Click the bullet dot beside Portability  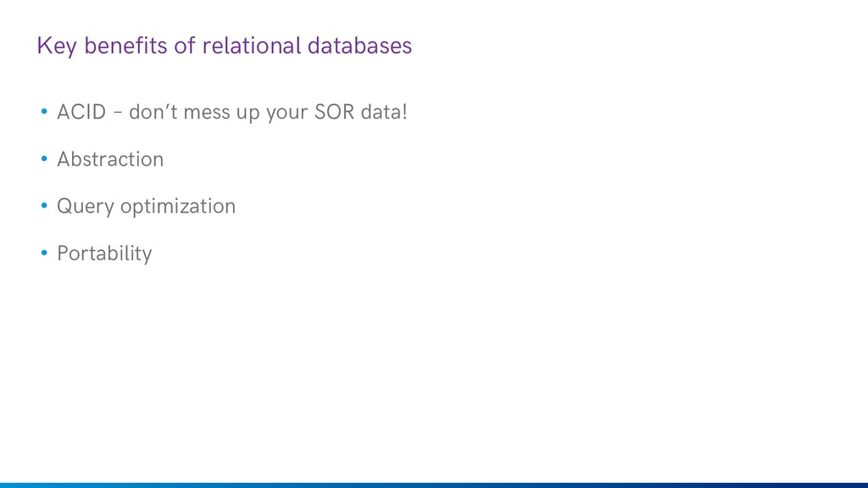[44, 252]
